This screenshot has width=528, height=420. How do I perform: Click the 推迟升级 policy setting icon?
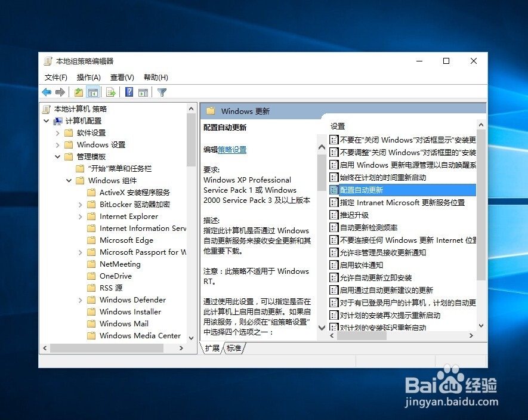click(334, 215)
